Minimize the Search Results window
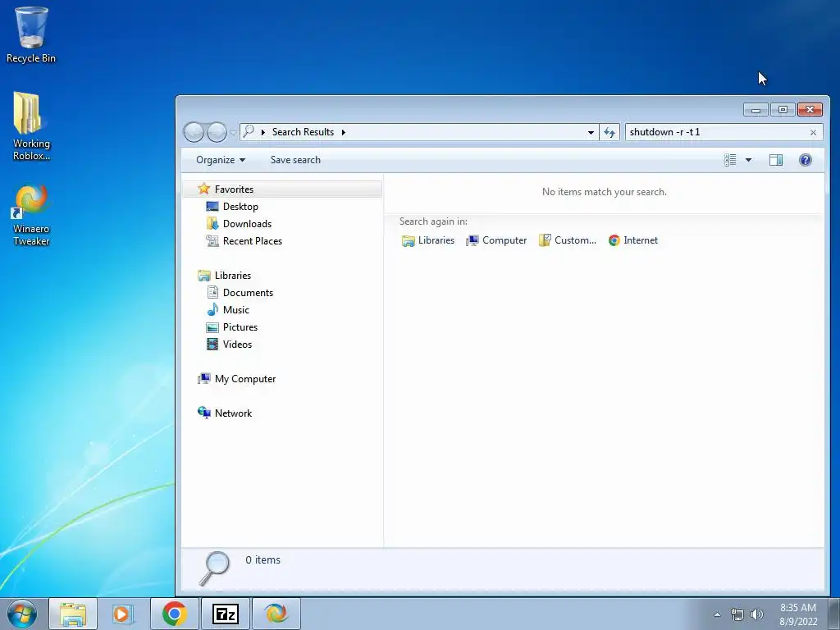This screenshot has height=630, width=840. [x=756, y=110]
